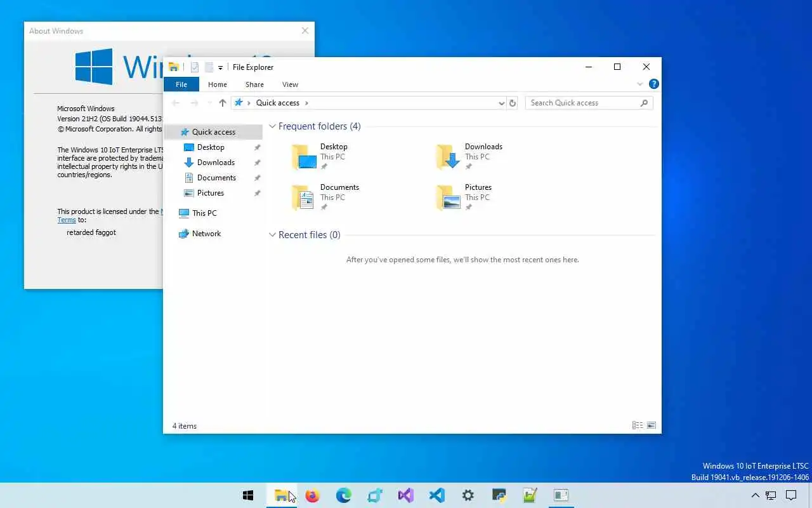Click the '4 items' status bar text
Screen dimensions: 812x508
[x=185, y=426]
